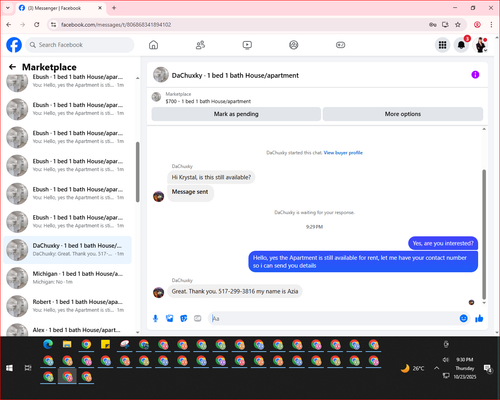This screenshot has width=500, height=400.
Task: Open the Robert conversation
Action: pos(68,306)
